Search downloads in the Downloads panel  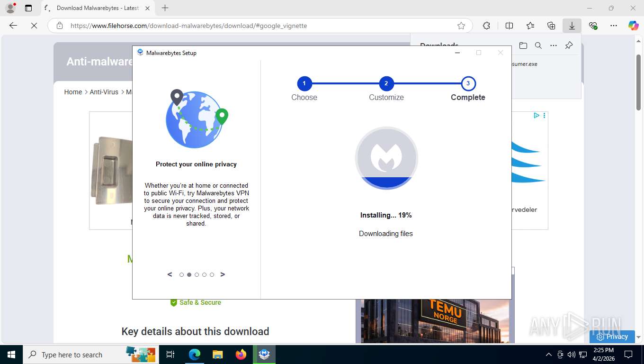(538, 45)
